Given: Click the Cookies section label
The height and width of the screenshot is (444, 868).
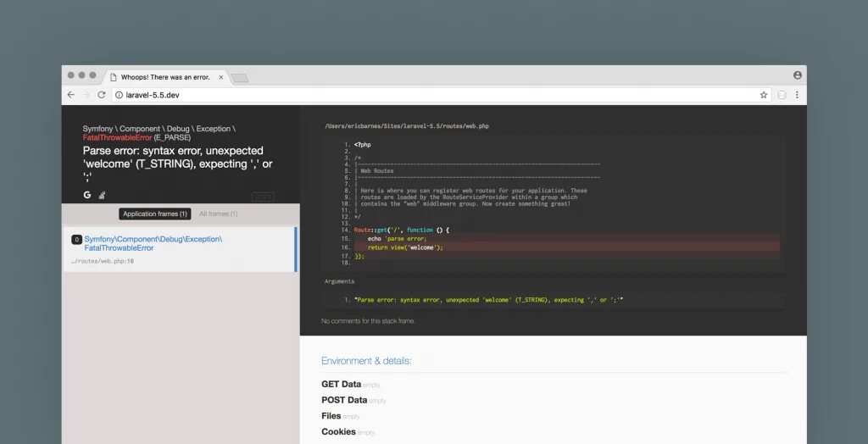Looking at the screenshot, I should click(x=338, y=432).
